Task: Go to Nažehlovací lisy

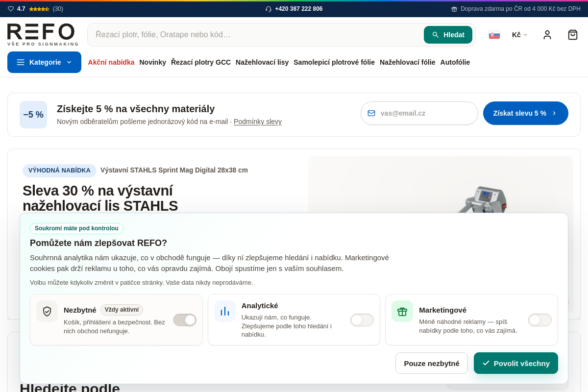Action: 262,62
